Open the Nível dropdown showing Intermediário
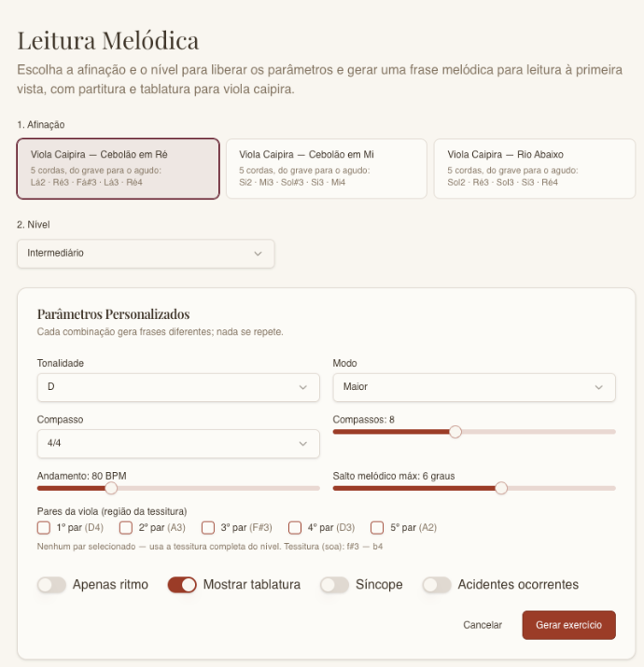Screen dimensions: 644x667 pyautogui.click(x=146, y=254)
